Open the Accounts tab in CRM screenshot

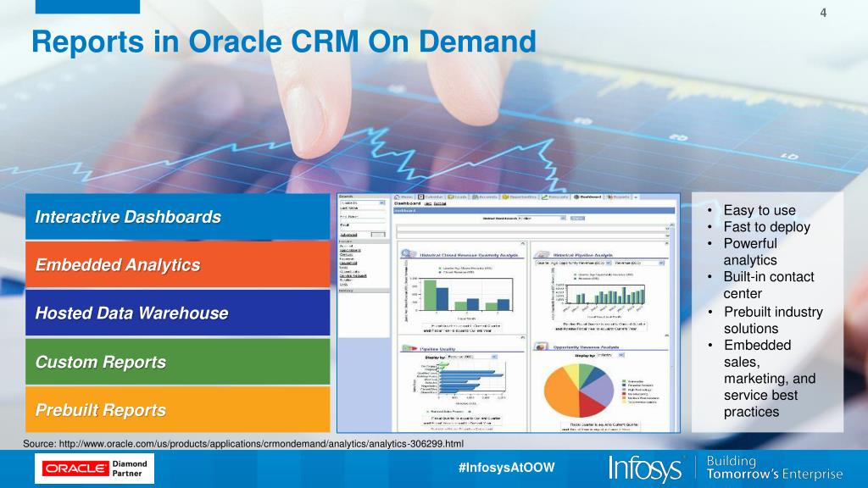pyautogui.click(x=485, y=197)
